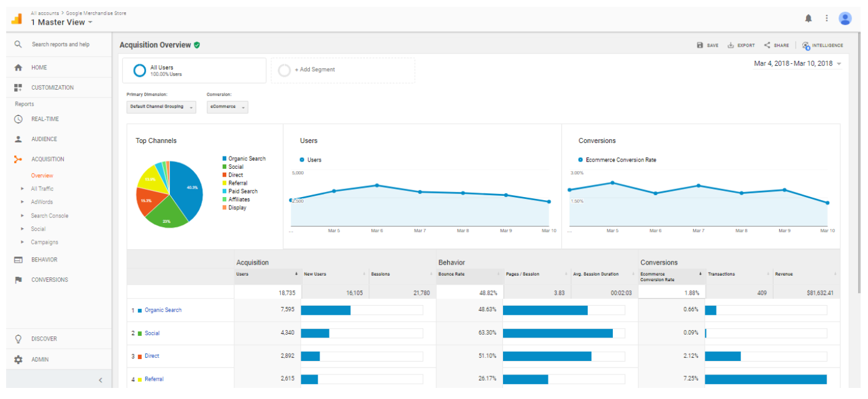Open the Discover lightbulb icon
This screenshot has height=399, width=868.
pyautogui.click(x=18, y=339)
